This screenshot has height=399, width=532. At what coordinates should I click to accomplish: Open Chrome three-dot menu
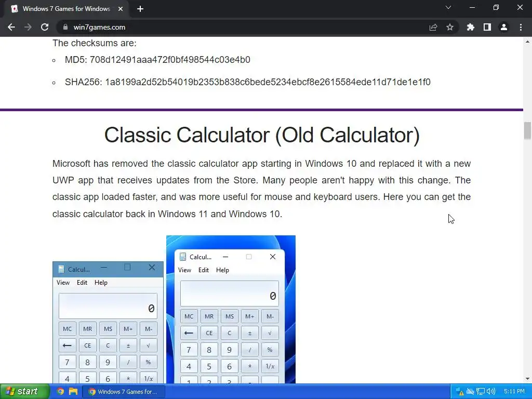[521, 27]
